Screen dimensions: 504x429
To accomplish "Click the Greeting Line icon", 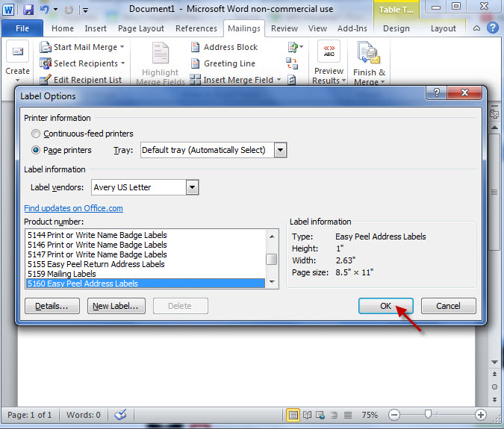I will [x=195, y=63].
